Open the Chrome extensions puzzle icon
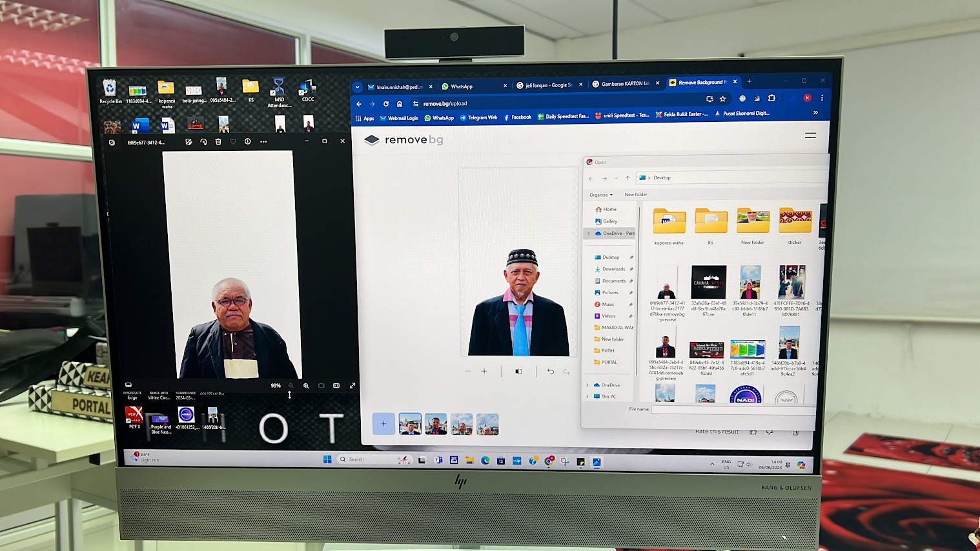980x551 pixels. point(771,98)
